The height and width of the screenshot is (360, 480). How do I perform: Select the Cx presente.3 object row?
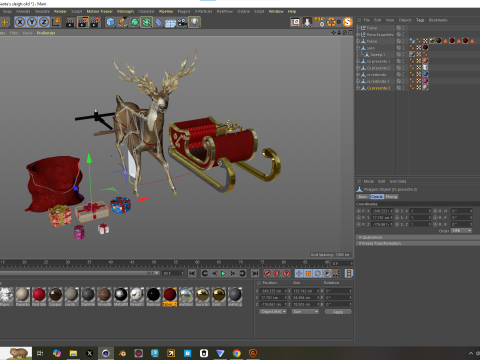tap(378, 88)
